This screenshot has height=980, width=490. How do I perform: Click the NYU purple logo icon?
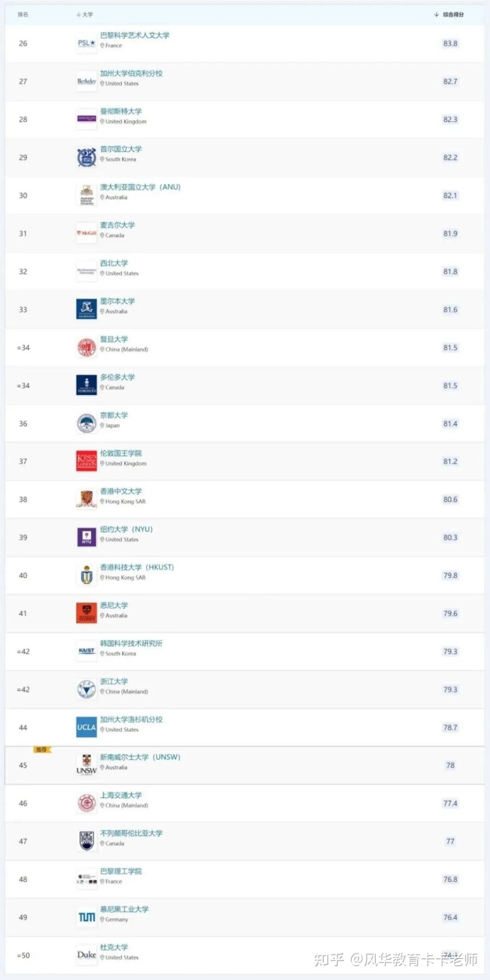tap(87, 537)
